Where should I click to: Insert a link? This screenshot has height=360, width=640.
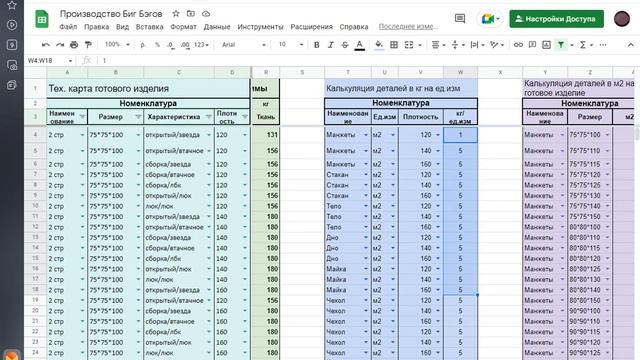pyautogui.click(x=518, y=45)
